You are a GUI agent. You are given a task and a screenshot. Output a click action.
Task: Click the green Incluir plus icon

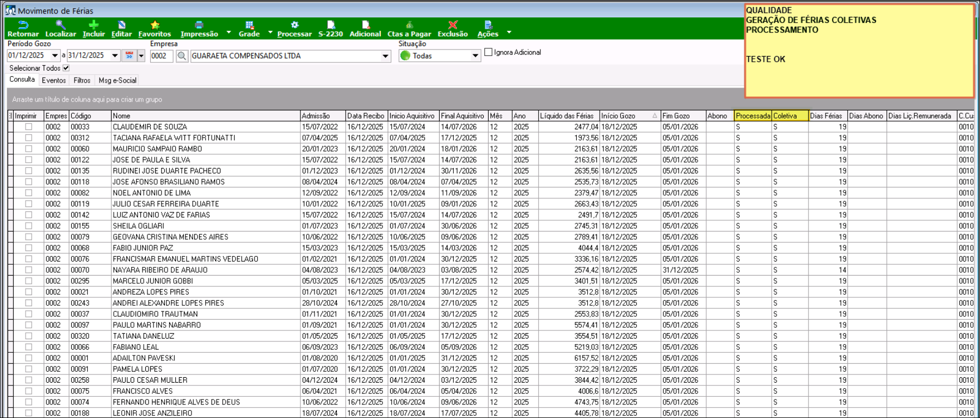94,25
